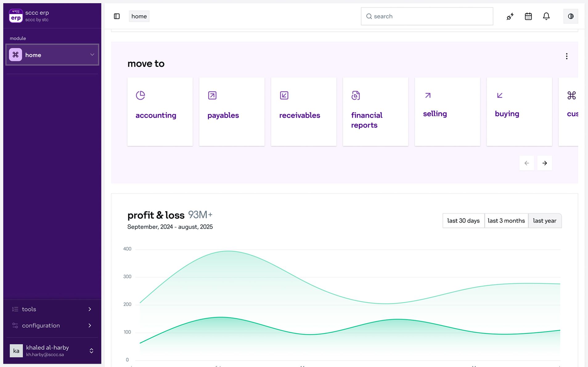Viewport: 588px width, 367px height.
Task: Click the khaled al-harby user name
Action: click(x=47, y=347)
